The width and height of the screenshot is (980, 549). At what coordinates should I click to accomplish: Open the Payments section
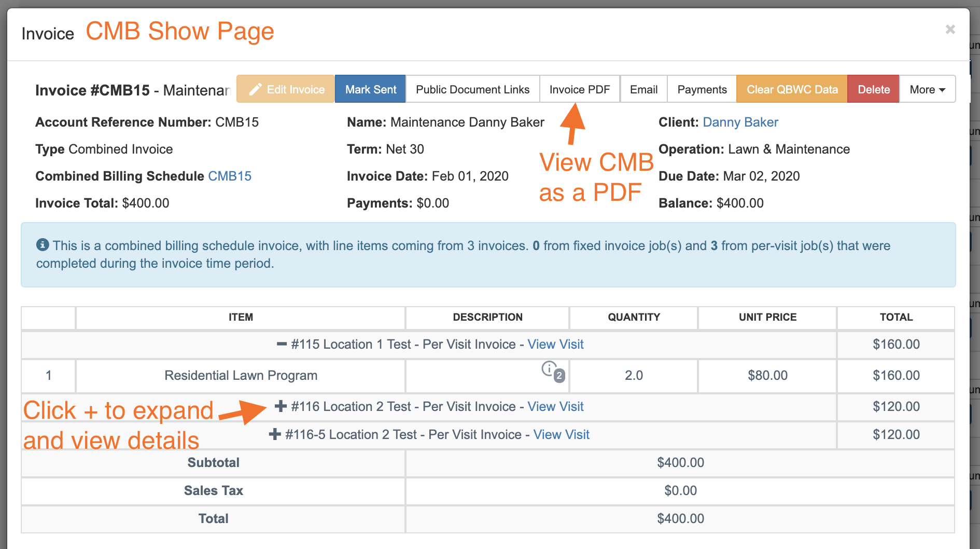[702, 90]
